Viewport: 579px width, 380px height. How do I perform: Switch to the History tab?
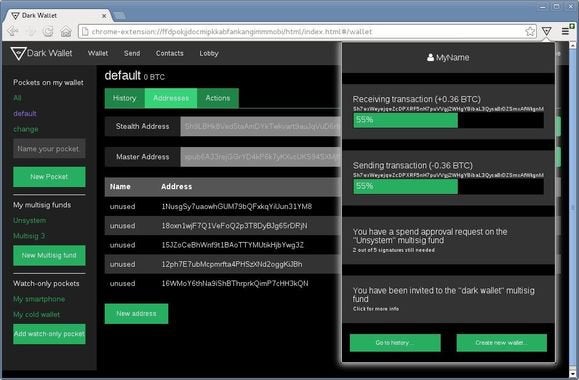124,98
